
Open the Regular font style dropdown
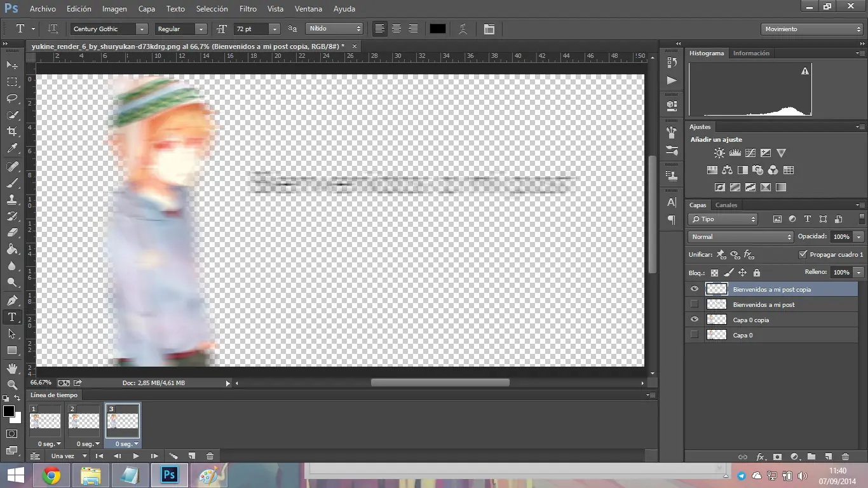click(201, 29)
